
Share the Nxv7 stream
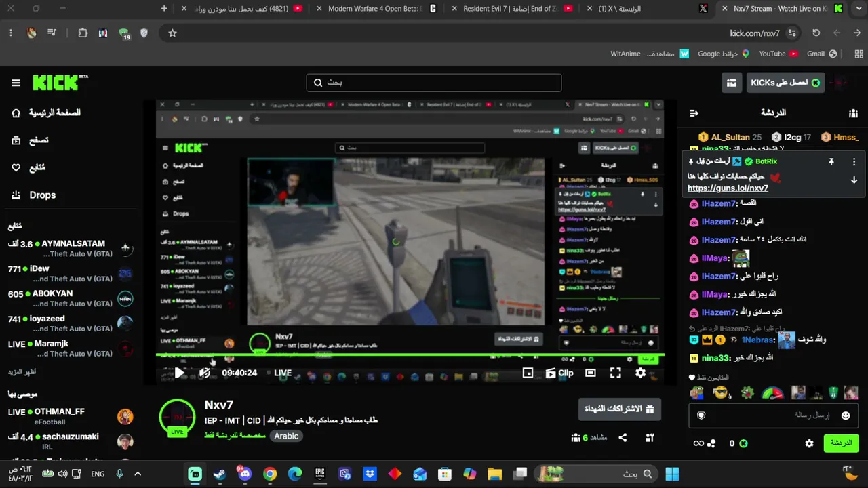(623, 438)
